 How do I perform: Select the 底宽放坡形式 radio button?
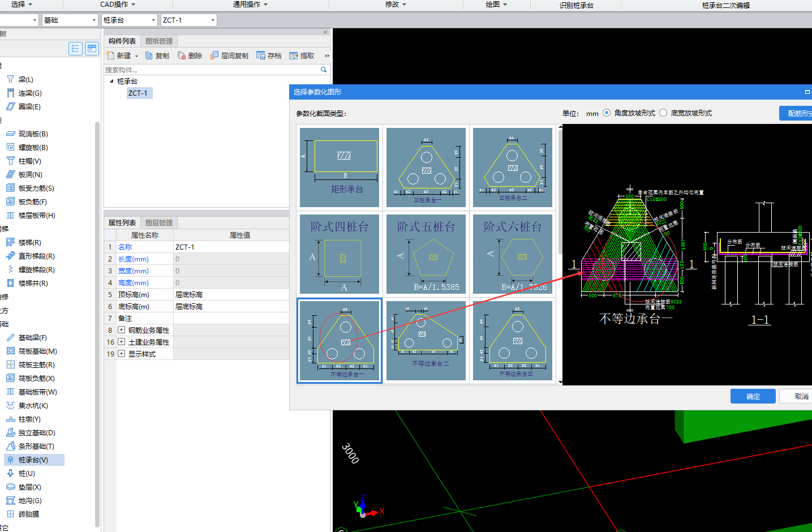663,113
